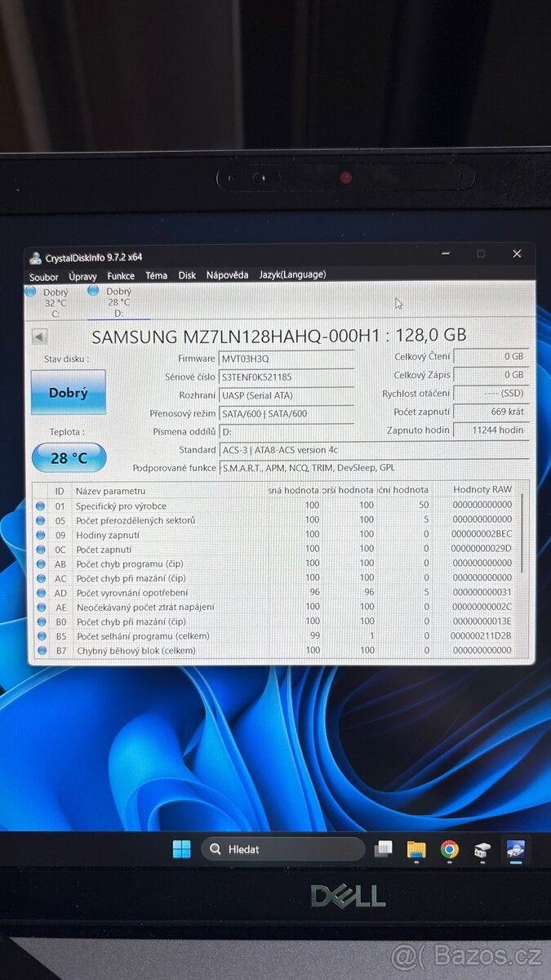Click the serial number field S3TENF0K521185
The height and width of the screenshot is (980, 551).
287,377
